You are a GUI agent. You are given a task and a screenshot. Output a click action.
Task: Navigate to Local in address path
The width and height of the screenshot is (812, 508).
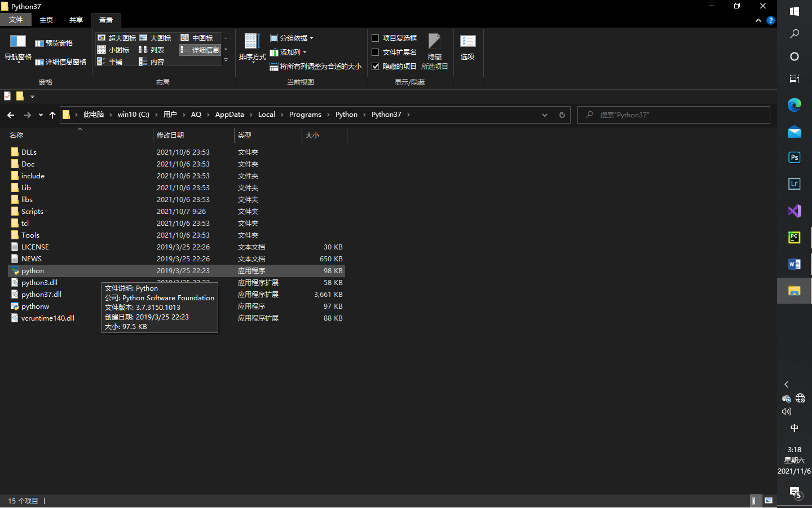point(267,115)
